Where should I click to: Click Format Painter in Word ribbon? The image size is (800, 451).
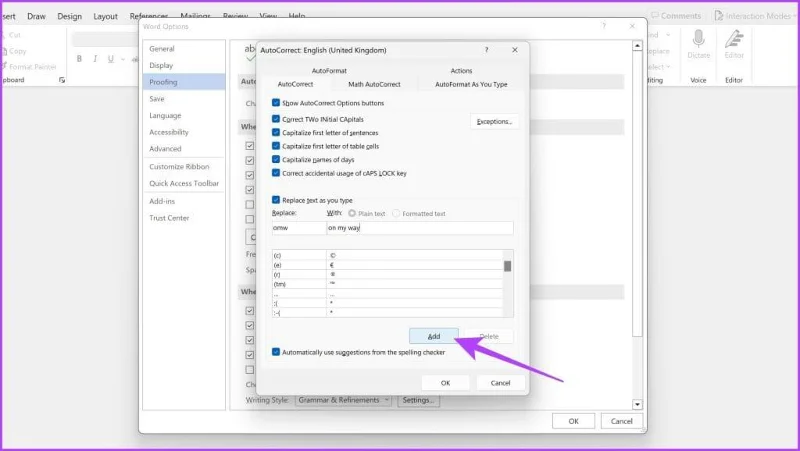[29, 67]
